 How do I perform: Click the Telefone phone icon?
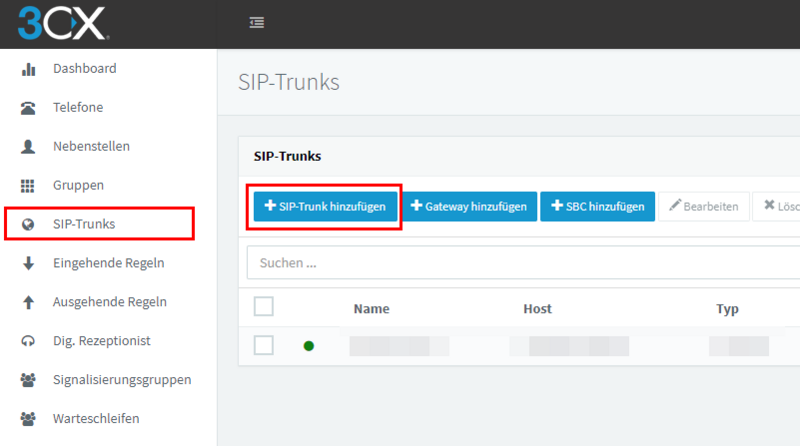pos(28,108)
